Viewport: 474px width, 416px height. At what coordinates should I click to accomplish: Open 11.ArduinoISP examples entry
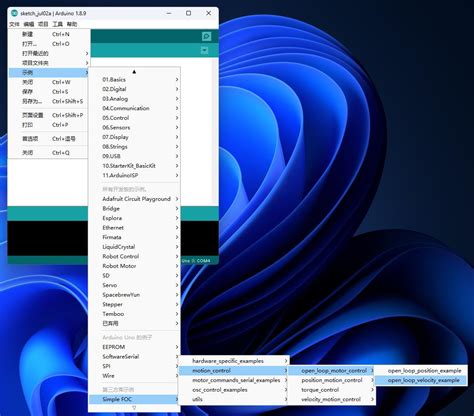coord(134,175)
